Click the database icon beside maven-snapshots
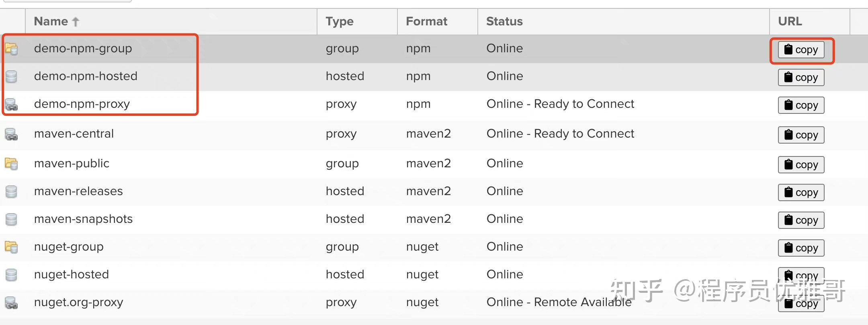The height and width of the screenshot is (325, 868). tap(12, 220)
